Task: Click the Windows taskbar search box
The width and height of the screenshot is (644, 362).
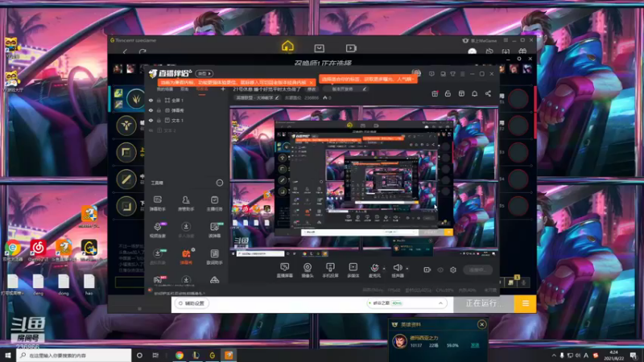Action: coord(74,355)
